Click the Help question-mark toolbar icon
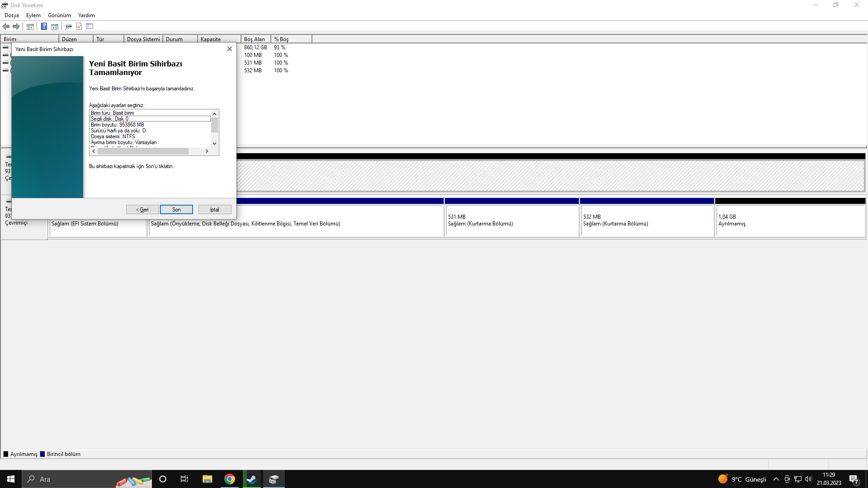868x488 pixels. click(44, 26)
